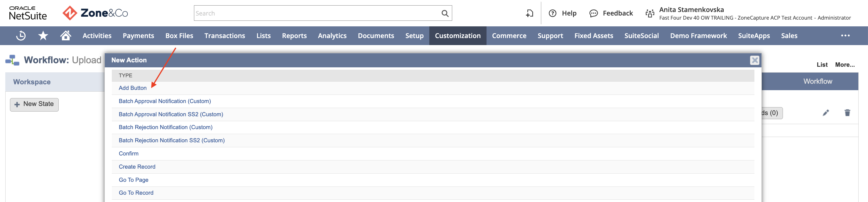Open the Customization menu
This screenshot has width=868, height=202.
(457, 36)
